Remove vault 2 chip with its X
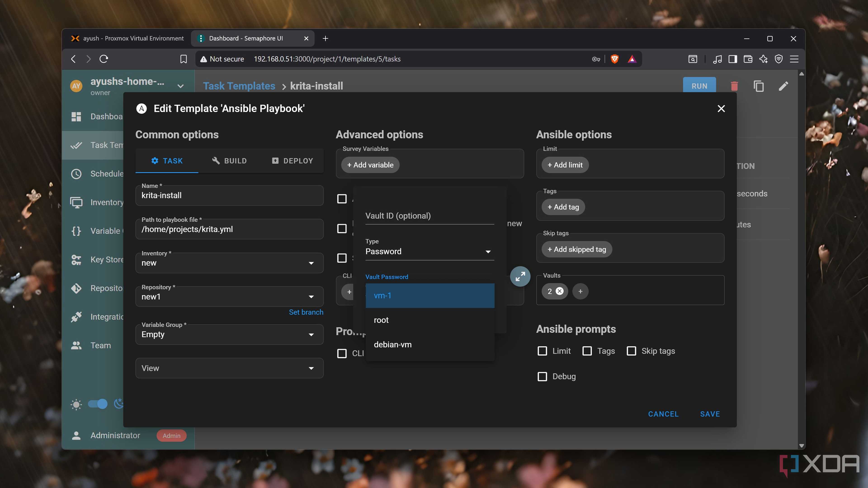Viewport: 868px width, 488px height. pos(559,291)
